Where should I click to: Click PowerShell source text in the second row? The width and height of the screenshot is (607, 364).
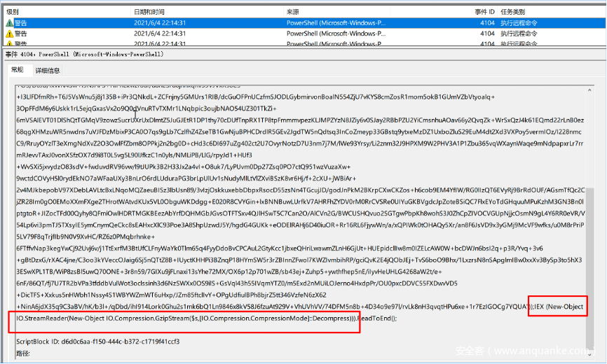[x=336, y=33]
